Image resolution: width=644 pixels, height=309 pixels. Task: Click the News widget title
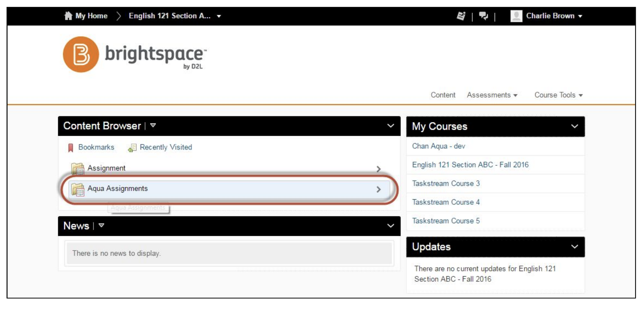click(x=76, y=226)
